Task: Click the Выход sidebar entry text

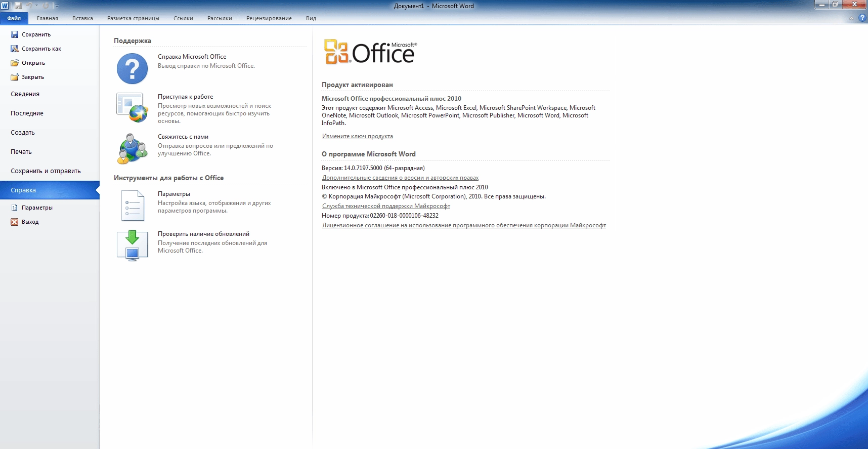Action: 30,222
